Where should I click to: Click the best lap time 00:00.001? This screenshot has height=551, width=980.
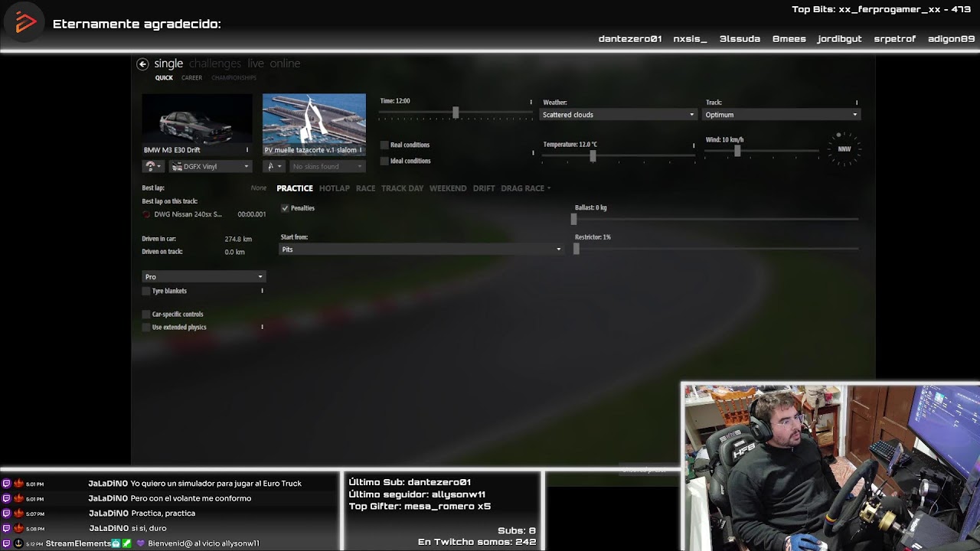(252, 214)
